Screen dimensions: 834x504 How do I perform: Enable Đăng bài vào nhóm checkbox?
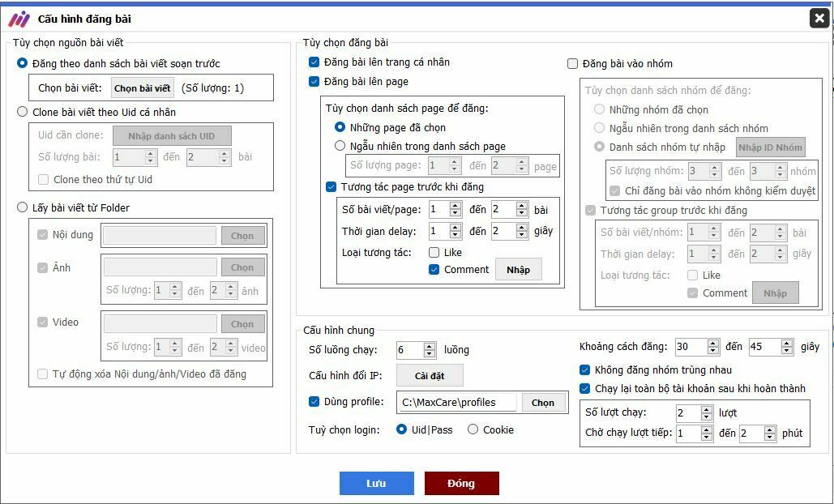coord(573,63)
